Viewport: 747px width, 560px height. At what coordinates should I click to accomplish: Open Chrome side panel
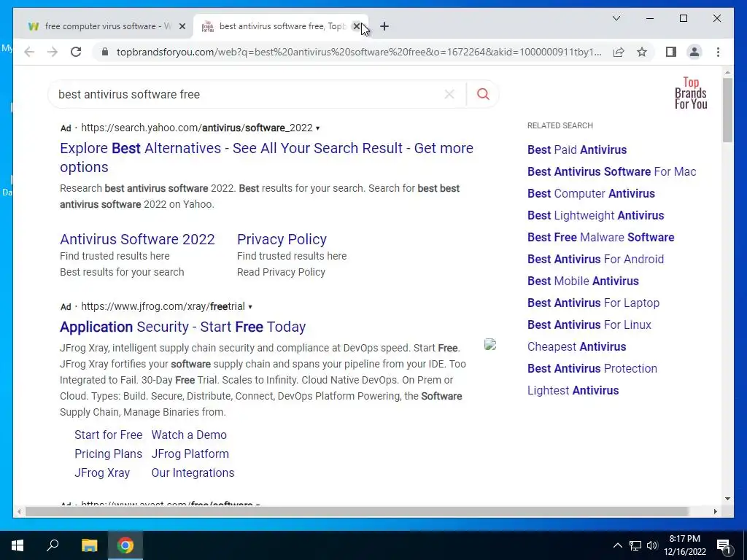coord(671,52)
